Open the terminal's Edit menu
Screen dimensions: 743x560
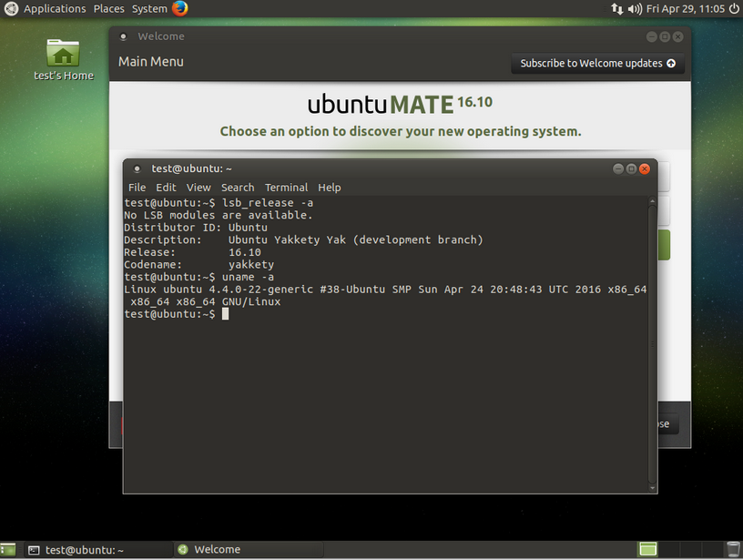[166, 188]
